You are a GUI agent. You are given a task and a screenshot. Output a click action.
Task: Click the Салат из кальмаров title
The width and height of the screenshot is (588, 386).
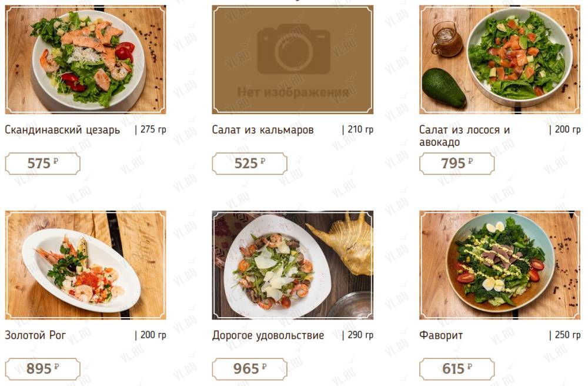[262, 130]
